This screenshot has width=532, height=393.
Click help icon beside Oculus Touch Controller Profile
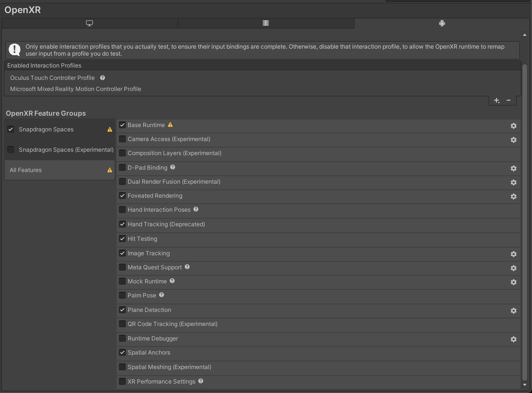(103, 78)
